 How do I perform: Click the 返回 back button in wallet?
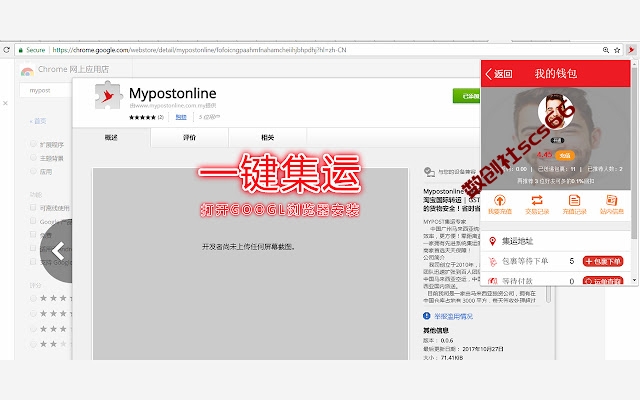point(499,74)
